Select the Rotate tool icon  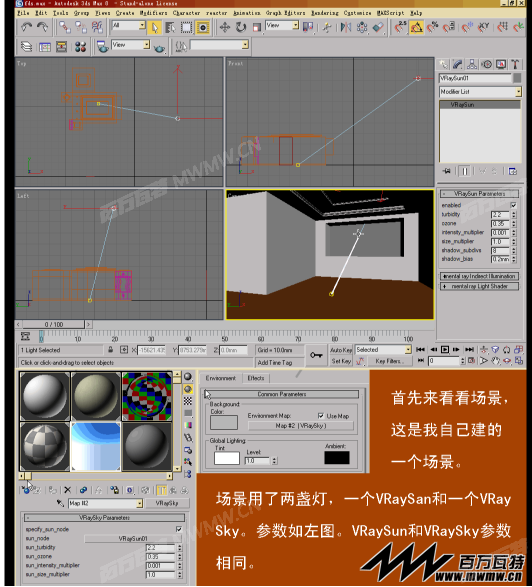241,27
